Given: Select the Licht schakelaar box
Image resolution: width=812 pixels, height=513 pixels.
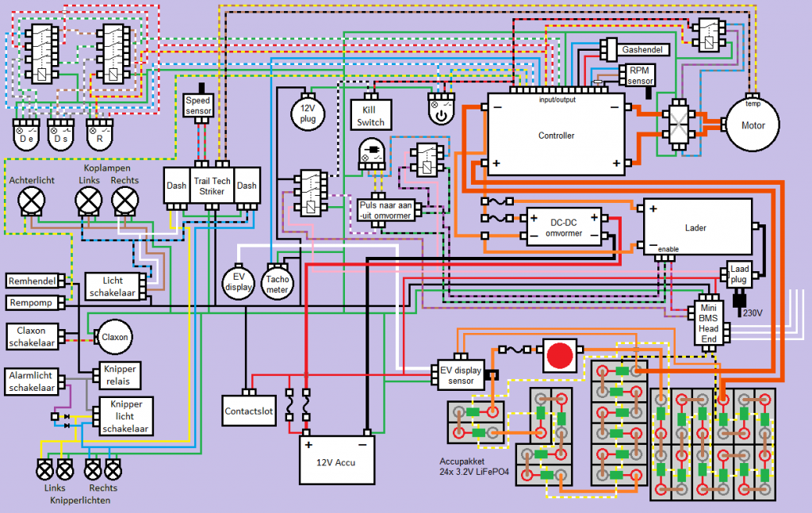Looking at the screenshot, I should pyautogui.click(x=113, y=286).
